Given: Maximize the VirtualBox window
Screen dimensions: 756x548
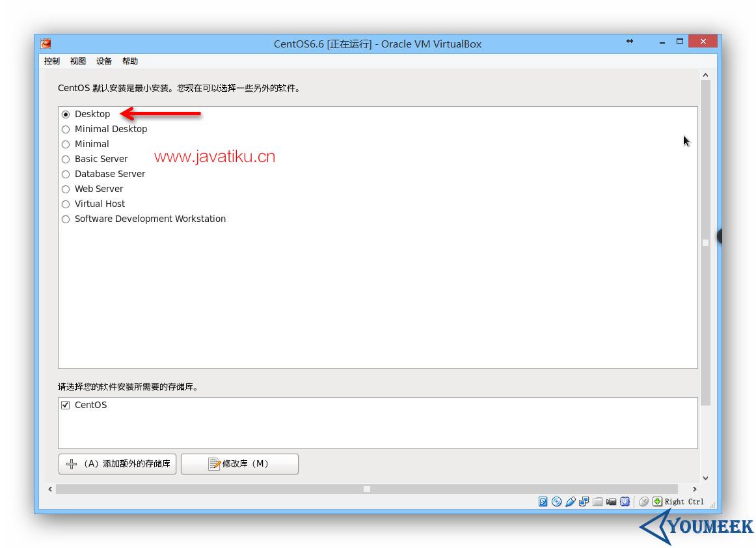Looking at the screenshot, I should point(680,42).
